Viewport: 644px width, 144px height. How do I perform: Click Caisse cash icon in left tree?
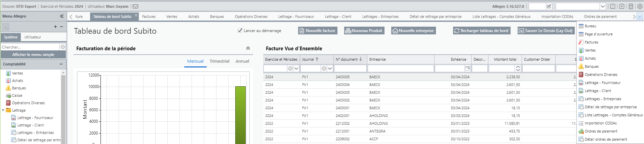coord(8,95)
